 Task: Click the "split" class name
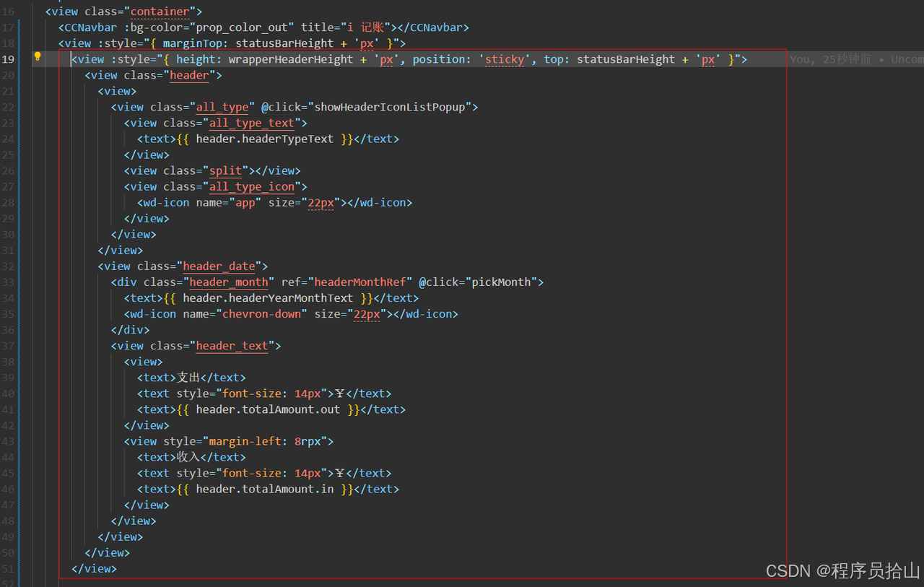tap(225, 170)
